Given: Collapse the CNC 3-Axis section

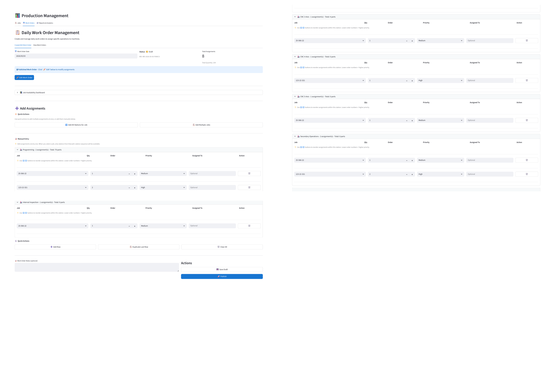Looking at the screenshot, I should [416, 17].
